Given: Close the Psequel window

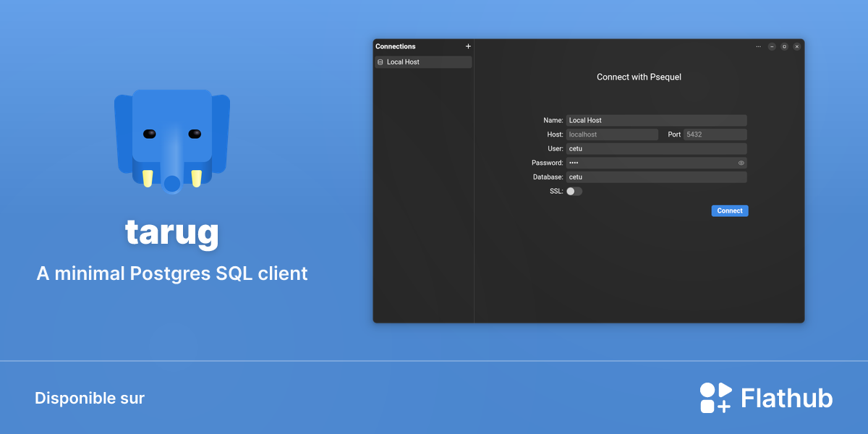Looking at the screenshot, I should (796, 46).
